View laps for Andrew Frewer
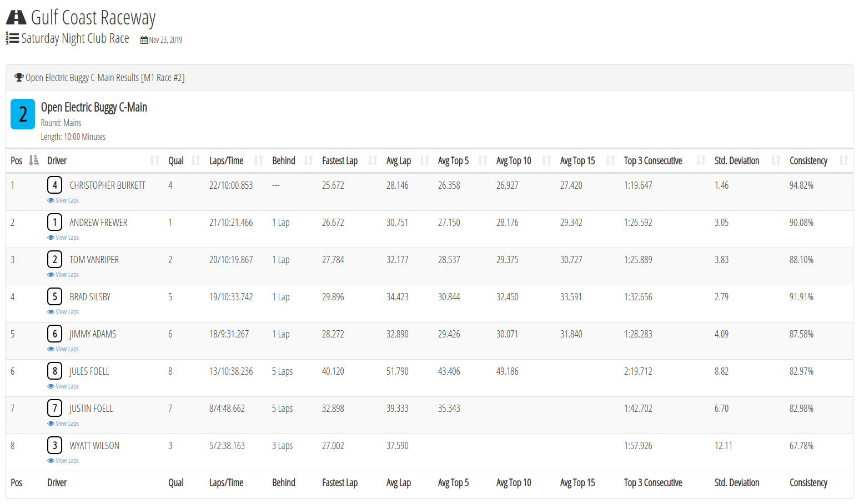This screenshot has height=504, width=859. click(63, 238)
